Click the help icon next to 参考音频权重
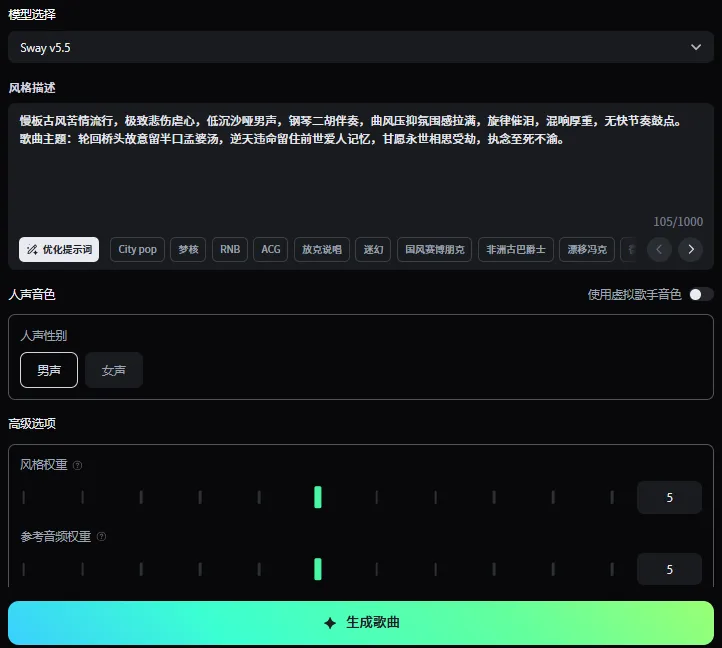The width and height of the screenshot is (722, 648). [101, 537]
